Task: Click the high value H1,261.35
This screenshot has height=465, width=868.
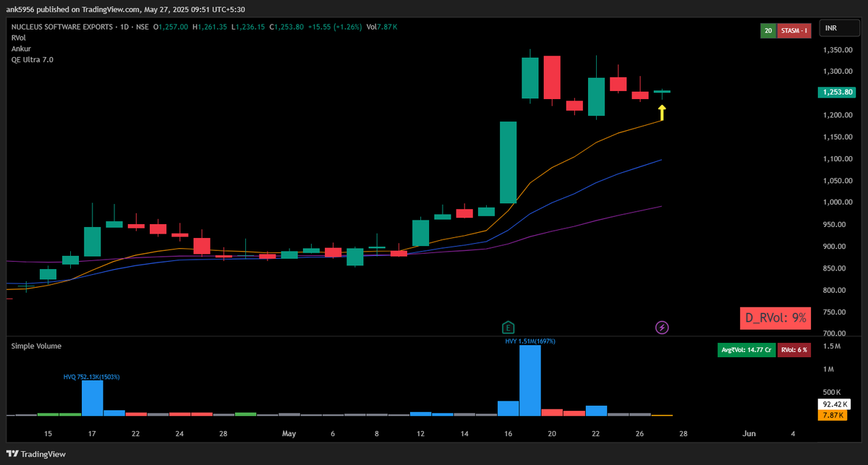Action: [210, 27]
